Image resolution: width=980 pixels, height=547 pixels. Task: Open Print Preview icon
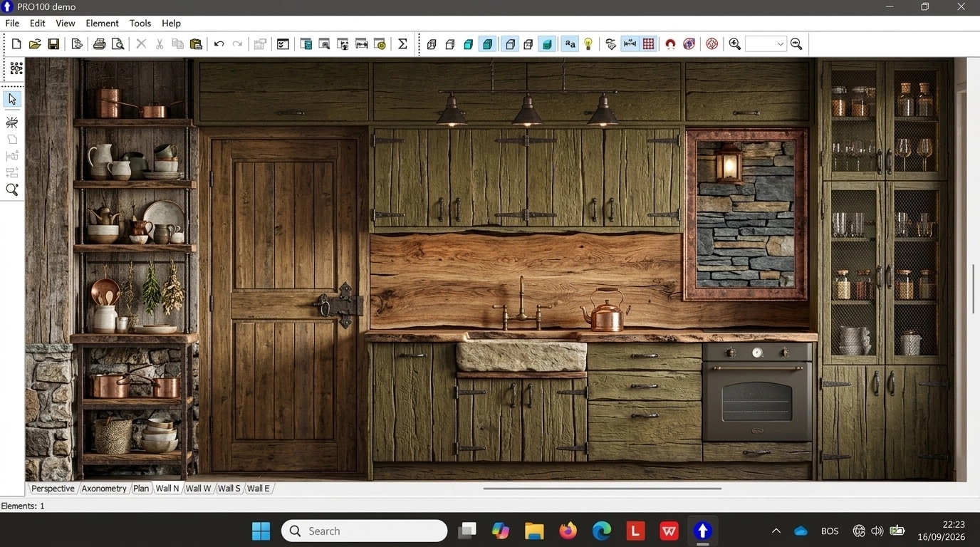[118, 44]
